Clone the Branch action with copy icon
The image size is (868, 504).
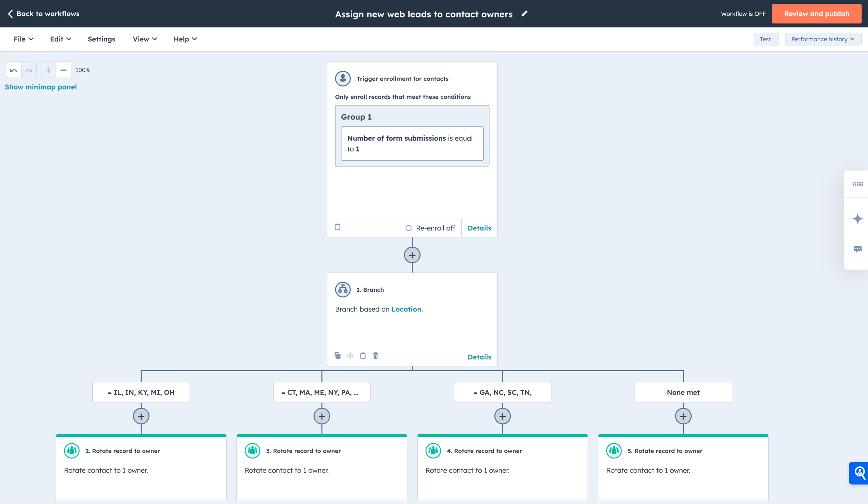337,356
